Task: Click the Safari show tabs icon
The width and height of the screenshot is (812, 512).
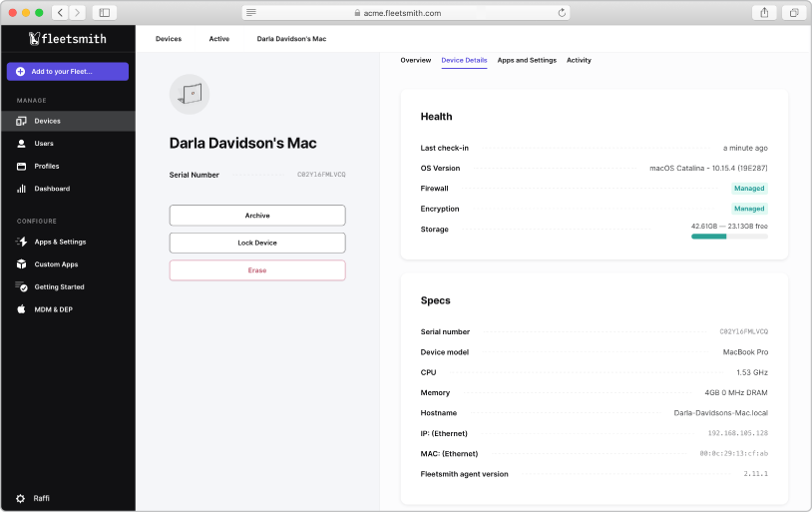Action: point(794,12)
